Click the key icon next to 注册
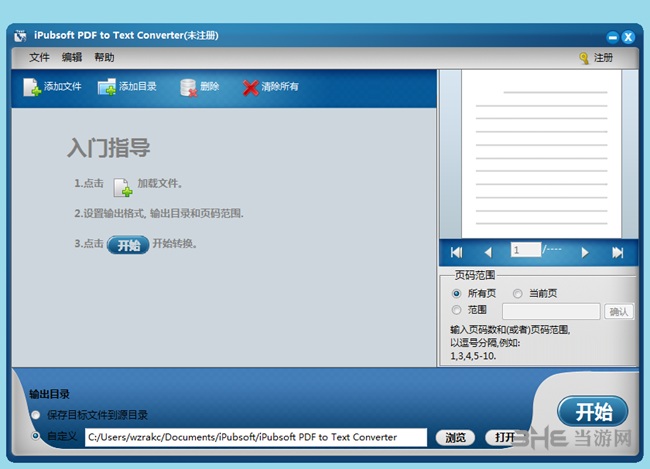The image size is (650, 469). pos(584,58)
